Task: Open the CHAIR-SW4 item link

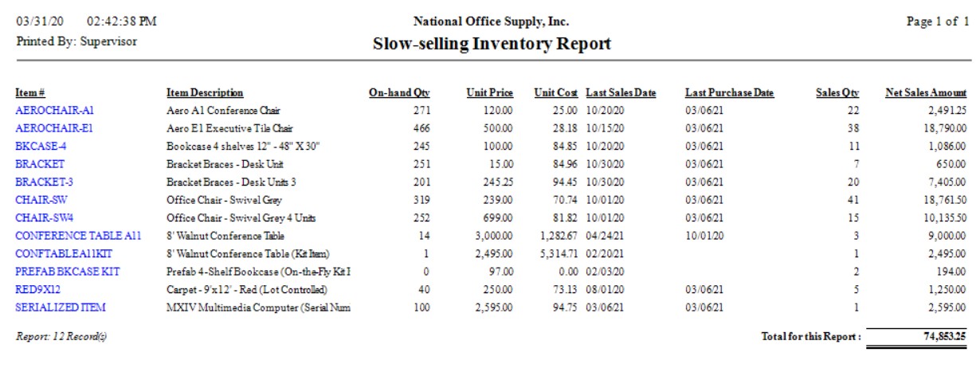Action: 44,217
